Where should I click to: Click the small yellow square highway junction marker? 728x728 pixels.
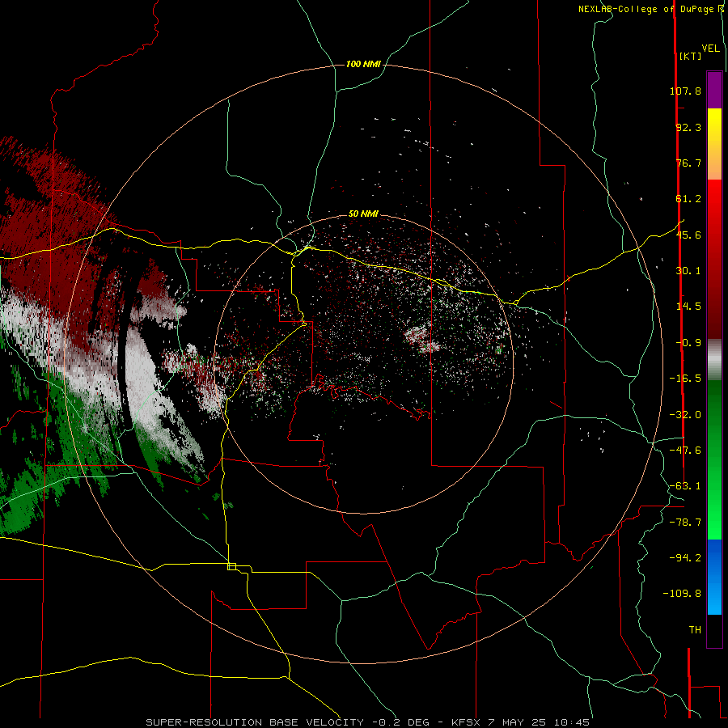231,566
